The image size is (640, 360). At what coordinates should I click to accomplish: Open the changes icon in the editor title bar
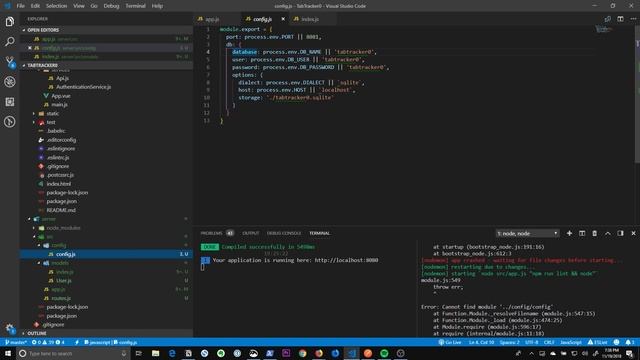608,19
